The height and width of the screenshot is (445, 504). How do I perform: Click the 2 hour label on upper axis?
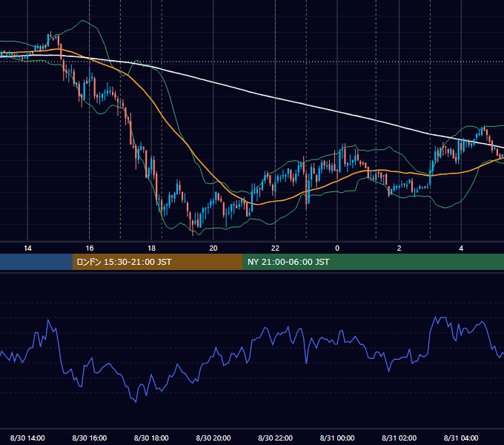(399, 248)
